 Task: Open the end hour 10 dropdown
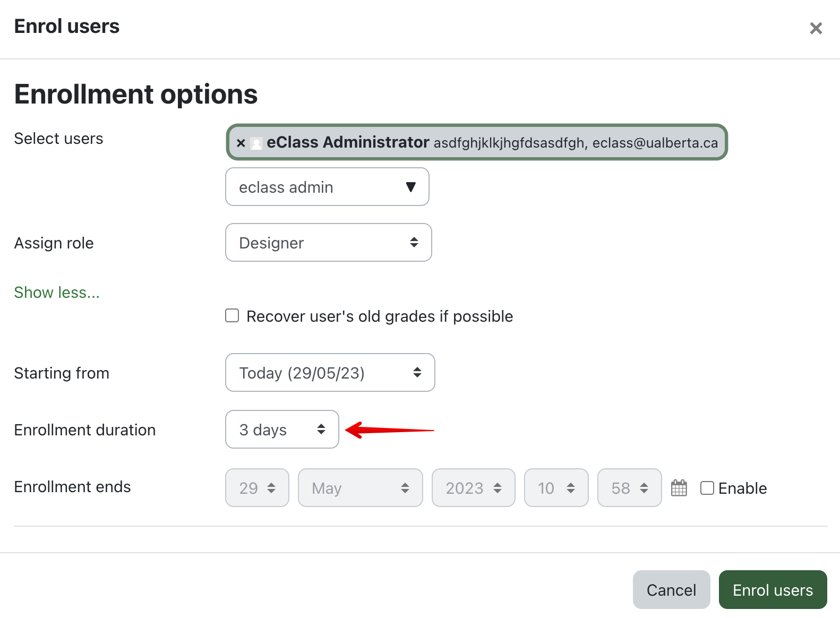point(556,488)
